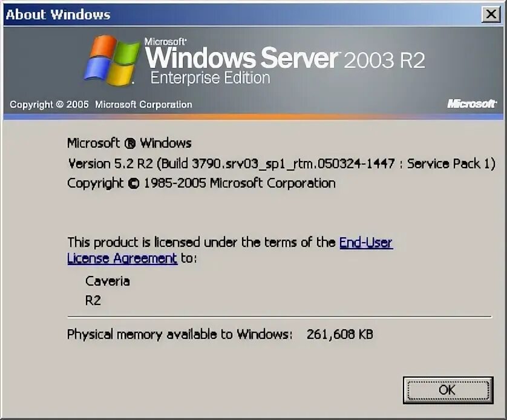Close the About Windows dialog

pyautogui.click(x=491, y=15)
